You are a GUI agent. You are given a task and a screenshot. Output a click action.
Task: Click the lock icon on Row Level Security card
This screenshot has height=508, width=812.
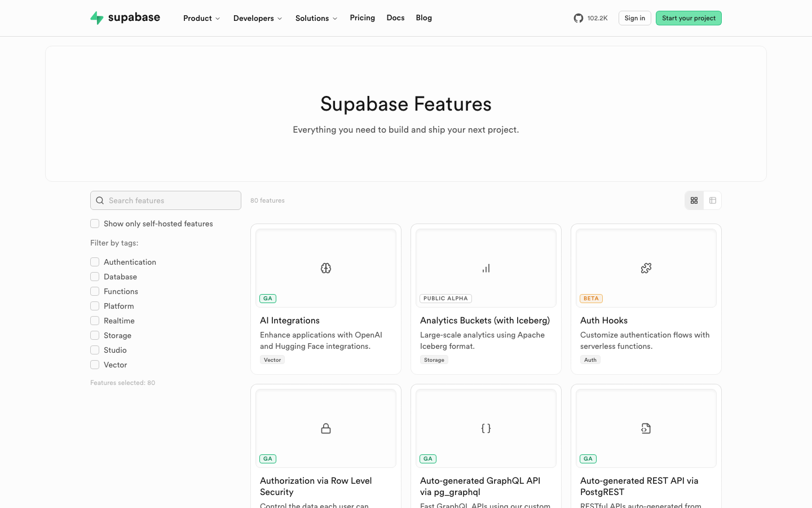pos(326,428)
